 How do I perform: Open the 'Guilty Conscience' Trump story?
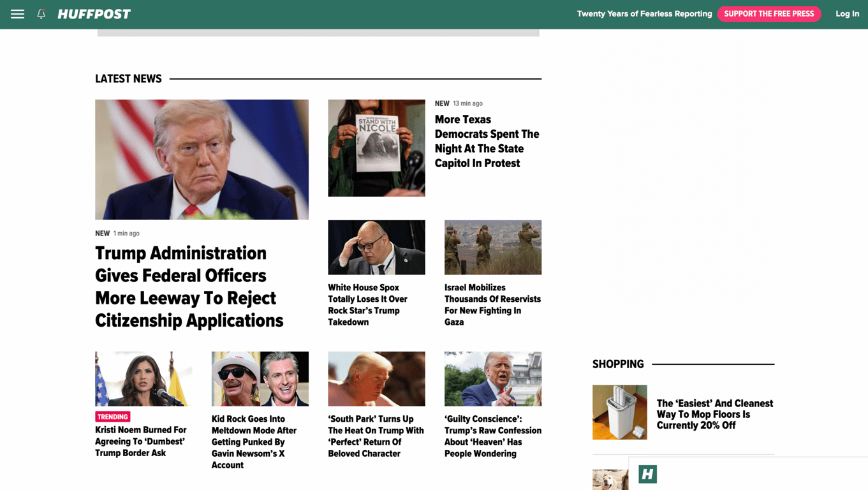[492, 436]
